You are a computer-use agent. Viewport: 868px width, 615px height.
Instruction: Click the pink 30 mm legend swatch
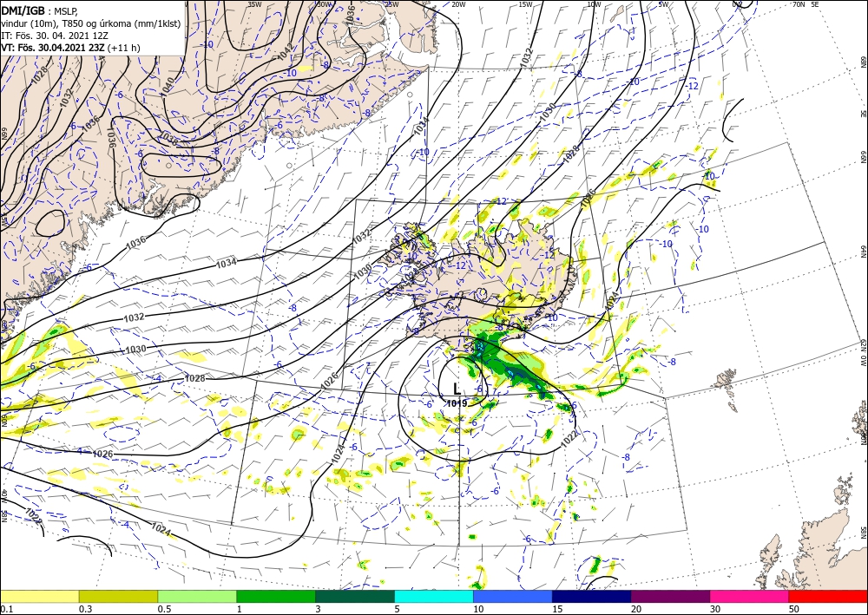[x=750, y=596]
